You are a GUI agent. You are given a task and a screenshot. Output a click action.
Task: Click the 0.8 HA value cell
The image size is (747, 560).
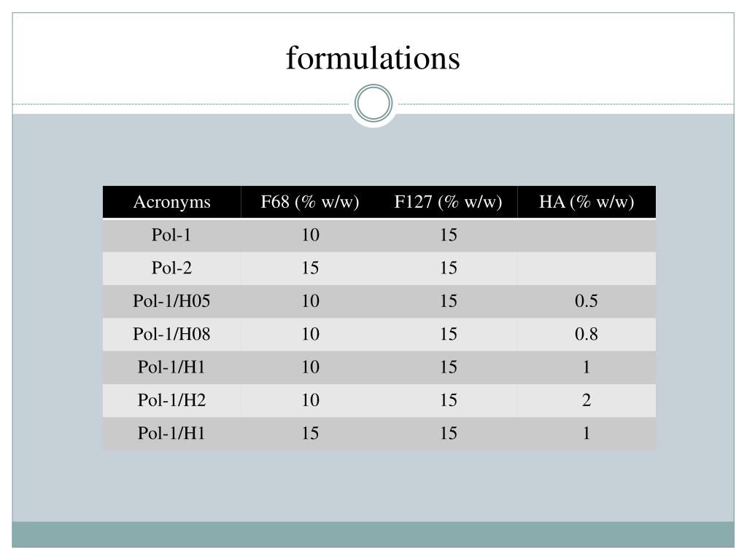pyautogui.click(x=587, y=334)
